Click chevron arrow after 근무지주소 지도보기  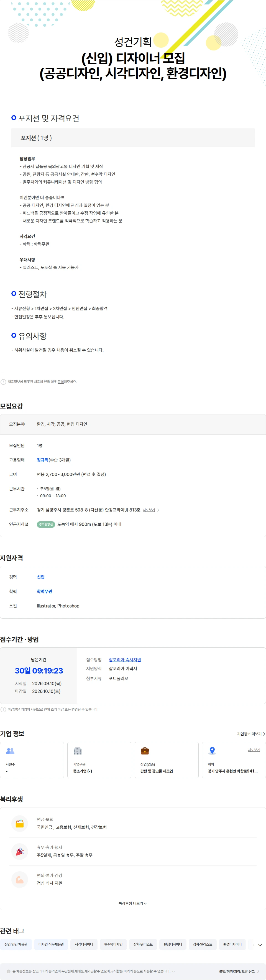click(x=158, y=510)
